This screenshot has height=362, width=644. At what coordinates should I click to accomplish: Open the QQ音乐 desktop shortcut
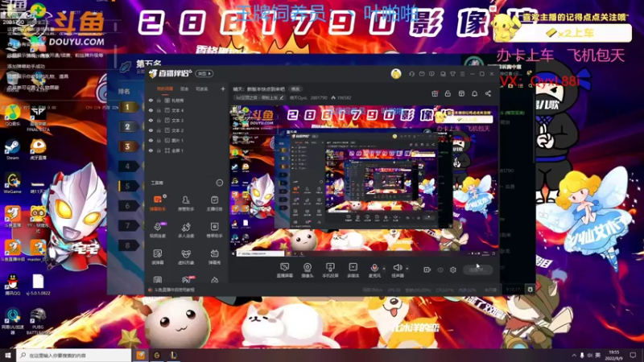12,116
